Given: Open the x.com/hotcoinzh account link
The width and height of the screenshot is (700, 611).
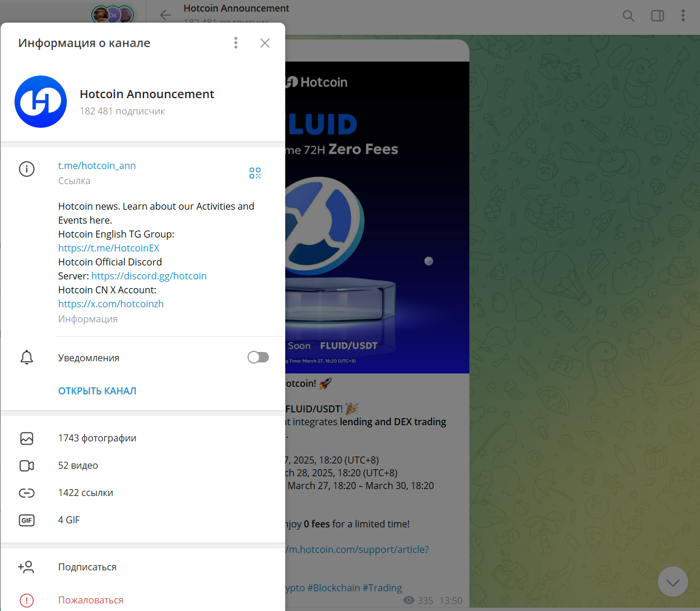Looking at the screenshot, I should pyautogui.click(x=111, y=304).
